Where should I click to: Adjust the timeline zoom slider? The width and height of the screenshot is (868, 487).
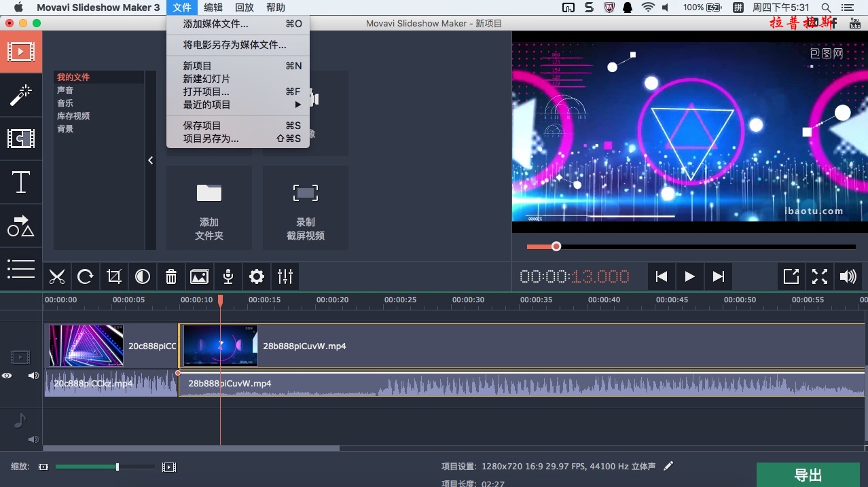coord(117,467)
